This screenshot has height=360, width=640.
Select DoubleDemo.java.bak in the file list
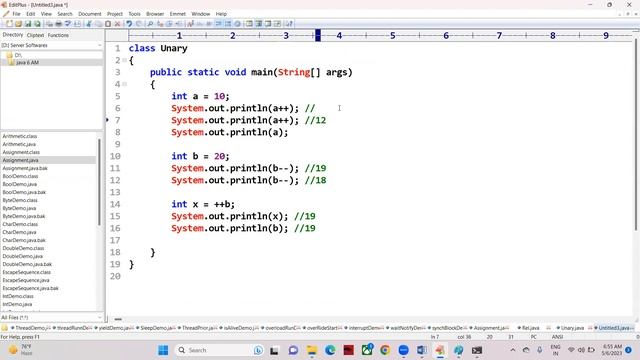click(27, 264)
